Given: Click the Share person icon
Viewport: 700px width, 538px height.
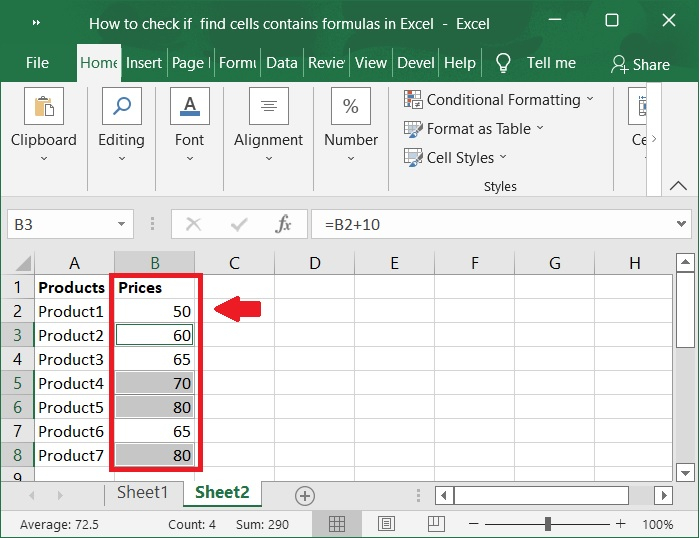Looking at the screenshot, I should click(619, 64).
